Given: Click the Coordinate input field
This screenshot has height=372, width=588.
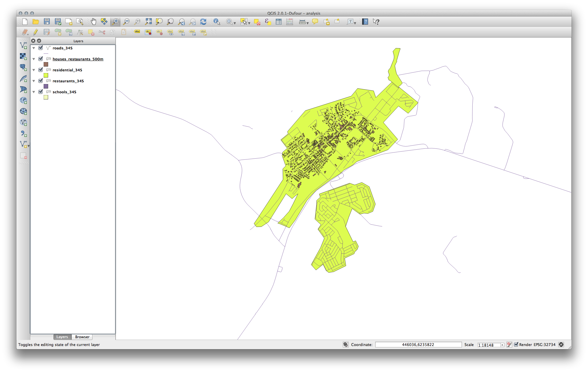Looking at the screenshot, I should click(418, 345).
